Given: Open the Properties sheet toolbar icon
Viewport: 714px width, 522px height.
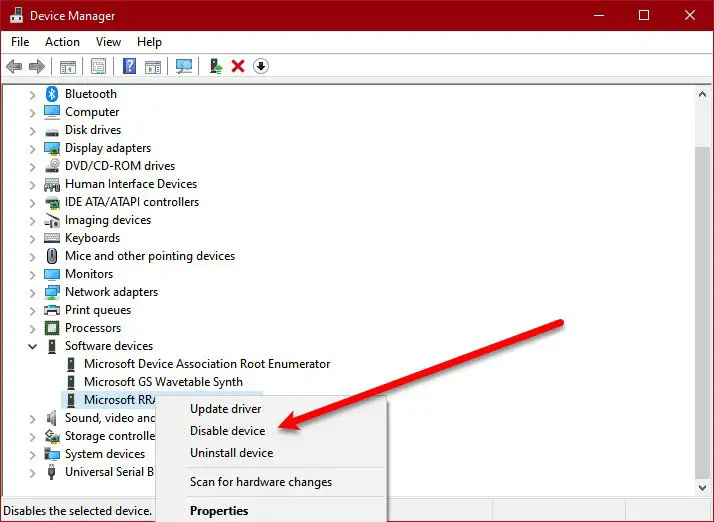Looking at the screenshot, I should [98, 67].
